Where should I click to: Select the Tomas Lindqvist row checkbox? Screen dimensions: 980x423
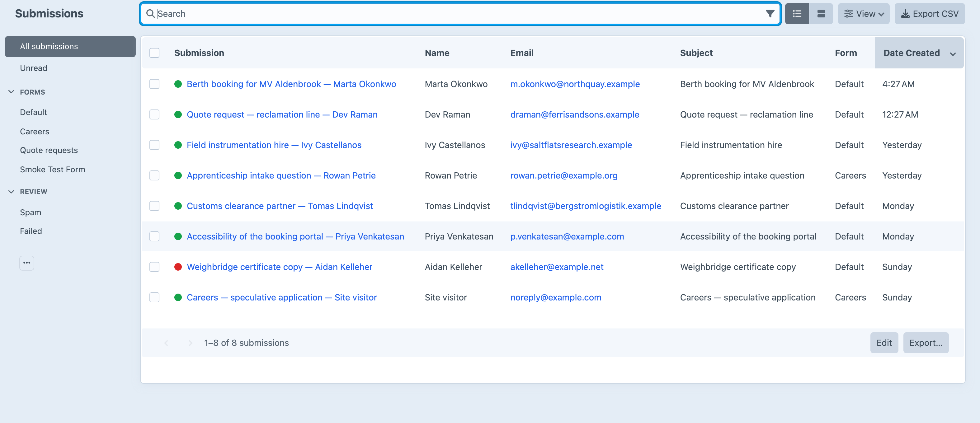[154, 206]
